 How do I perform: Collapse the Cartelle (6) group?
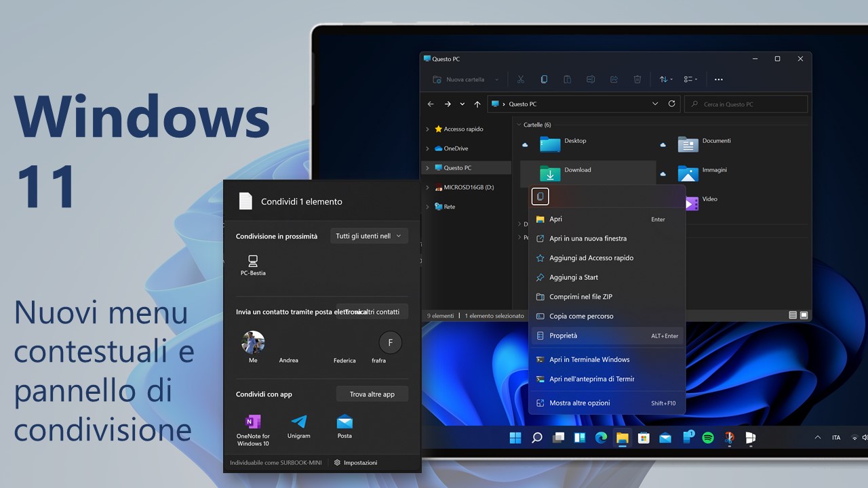coord(519,125)
